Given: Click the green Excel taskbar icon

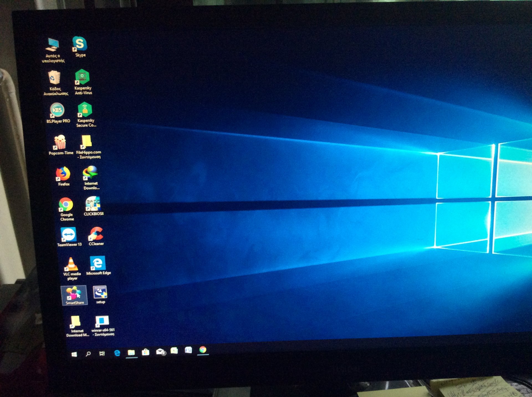Looking at the screenshot, I should pos(174,351).
